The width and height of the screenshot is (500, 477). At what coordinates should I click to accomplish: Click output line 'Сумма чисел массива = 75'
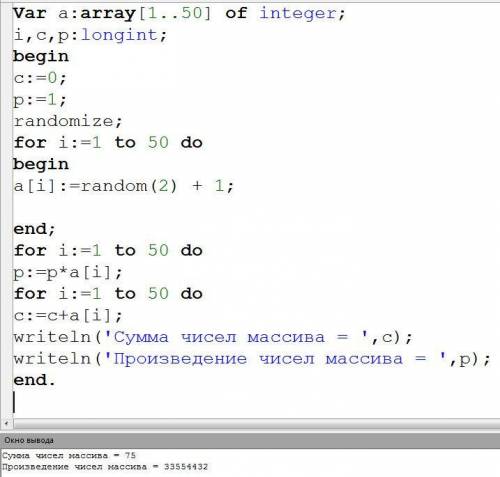(x=69, y=456)
